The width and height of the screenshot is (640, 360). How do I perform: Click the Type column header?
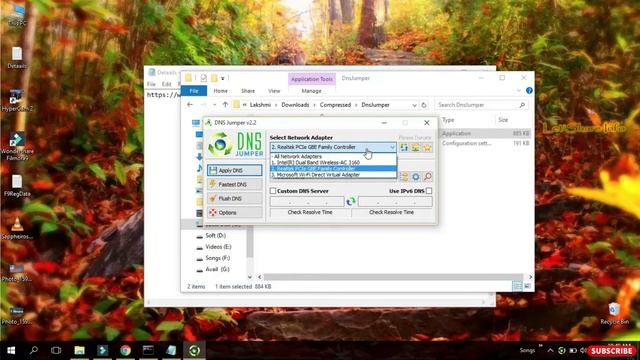tap(448, 120)
